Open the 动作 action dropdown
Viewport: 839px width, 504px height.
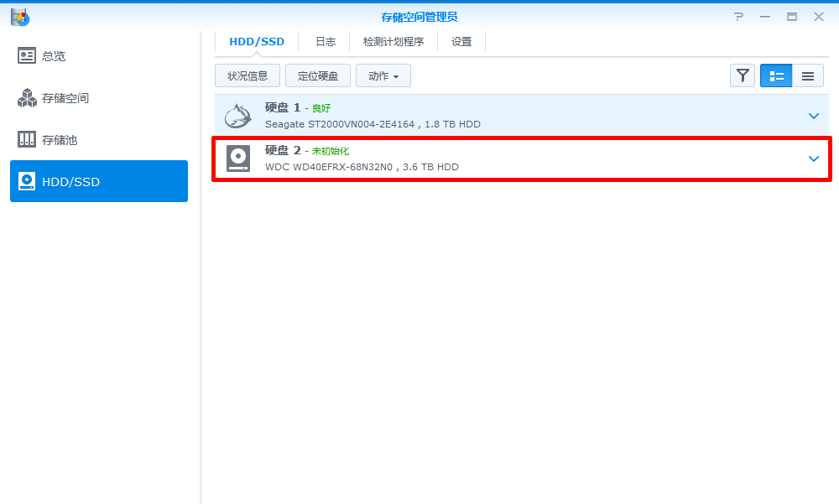383,76
